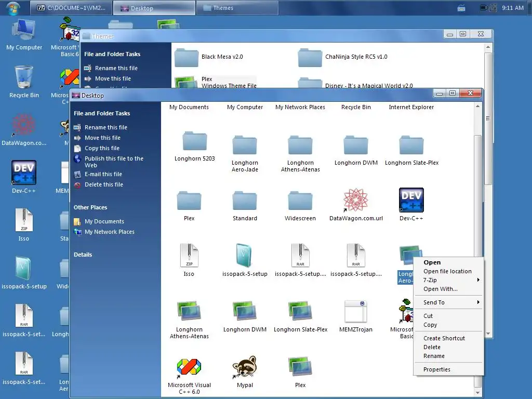Select the Isso ZIP file in Desktop window
This screenshot has width=532, height=399.
pyautogui.click(x=189, y=256)
